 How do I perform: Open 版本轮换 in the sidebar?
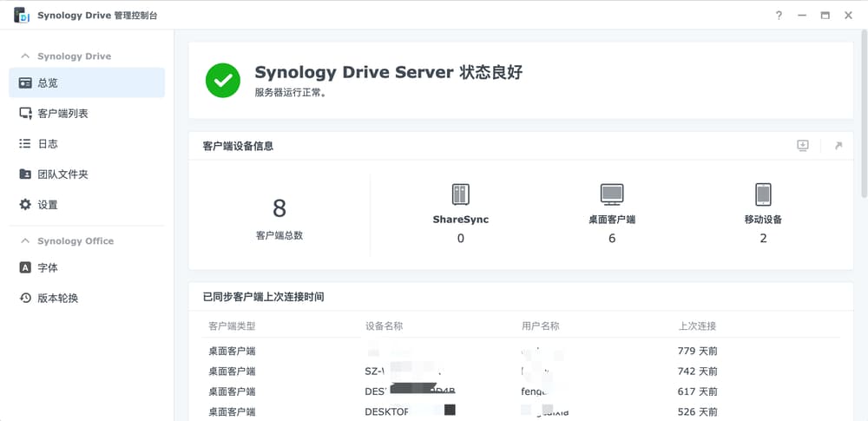pos(57,299)
